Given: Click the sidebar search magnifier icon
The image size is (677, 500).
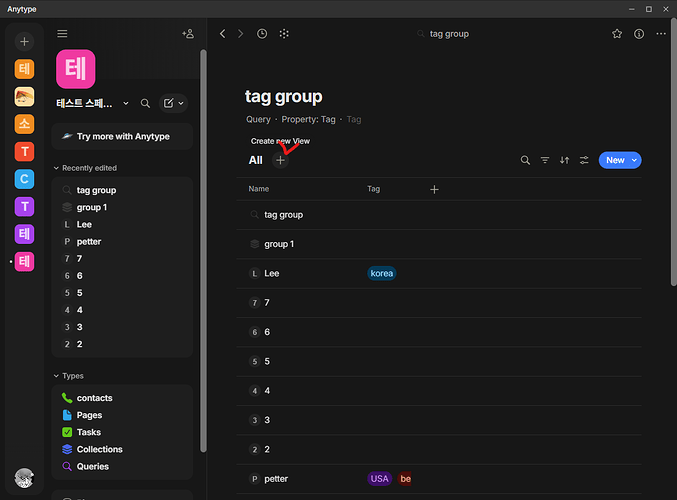Looking at the screenshot, I should click(x=146, y=103).
